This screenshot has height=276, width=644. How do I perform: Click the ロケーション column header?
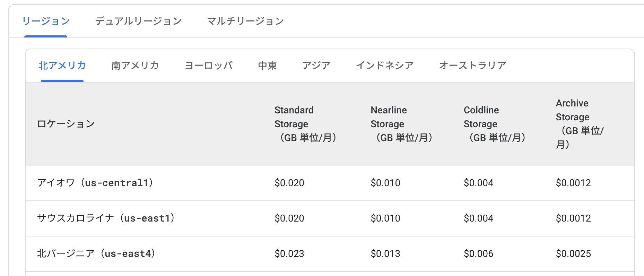66,124
